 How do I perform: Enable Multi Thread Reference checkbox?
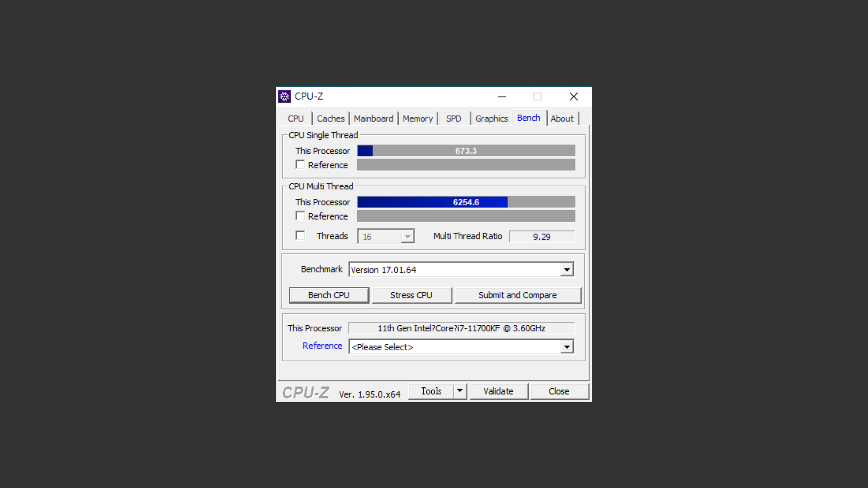pyautogui.click(x=300, y=216)
